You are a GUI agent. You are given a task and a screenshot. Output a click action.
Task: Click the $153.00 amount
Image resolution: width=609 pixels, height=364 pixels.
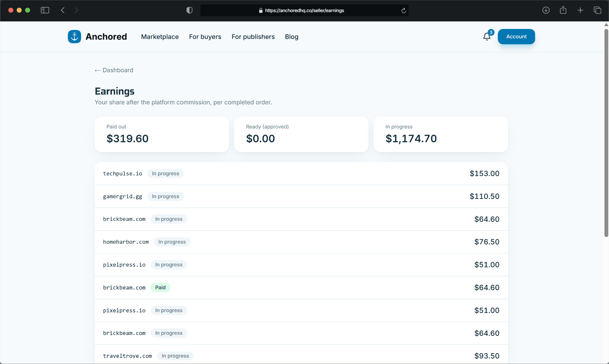pos(484,173)
